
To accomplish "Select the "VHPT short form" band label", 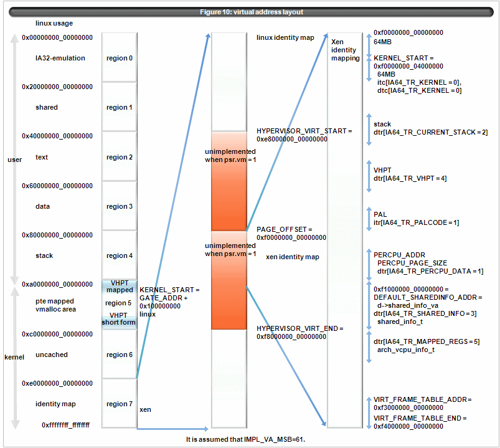I will click(119, 319).
